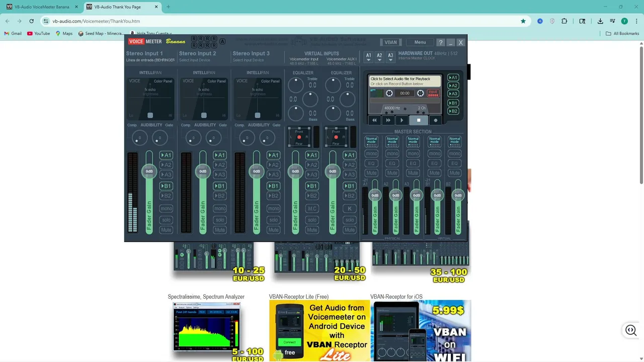Start playback on the cassette recorder
The height and width of the screenshot is (362, 644).
[x=401, y=120]
